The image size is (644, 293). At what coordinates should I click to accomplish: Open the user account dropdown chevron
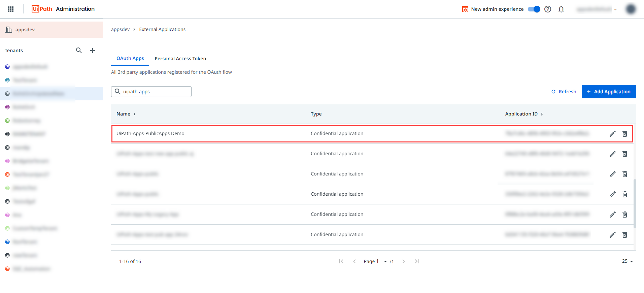point(615,9)
